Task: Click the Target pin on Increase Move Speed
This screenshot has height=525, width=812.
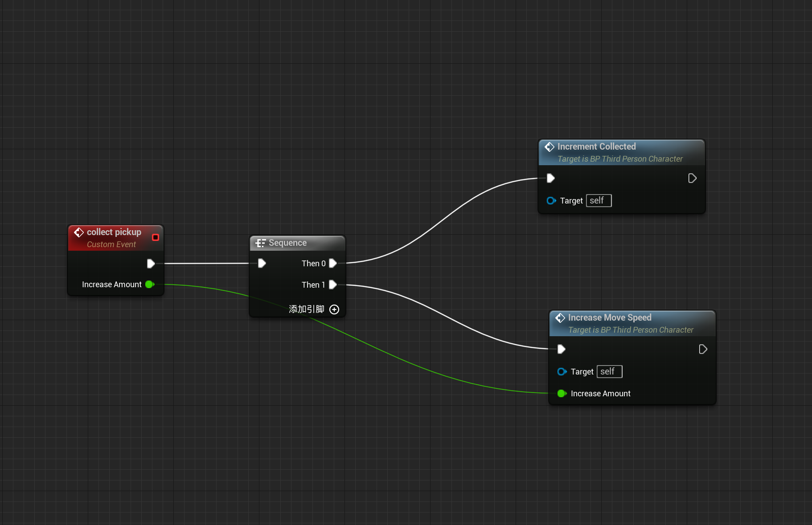Action: (562, 372)
